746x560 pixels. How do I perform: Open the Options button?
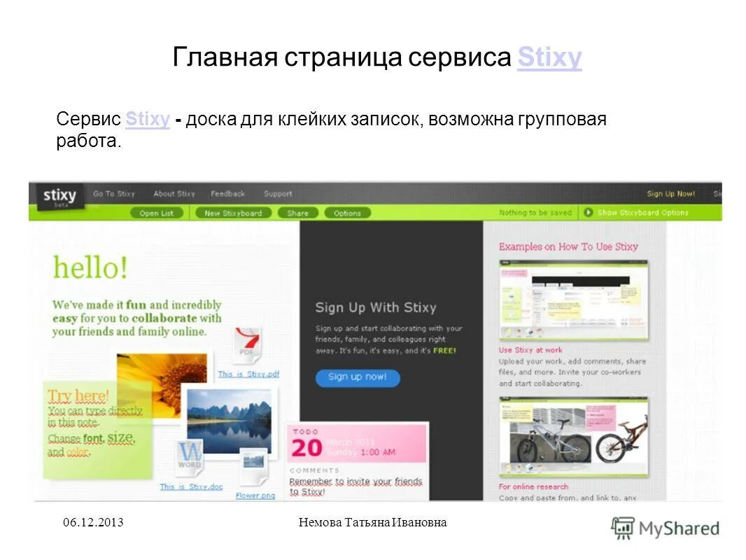pyautogui.click(x=347, y=213)
